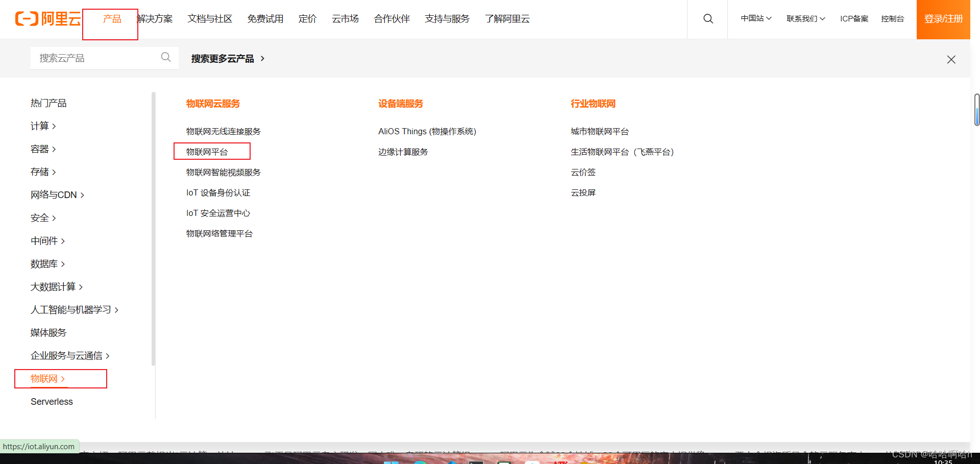This screenshot has width=980, height=464.
Task: Open the 产品 menu tab
Action: 112,19
